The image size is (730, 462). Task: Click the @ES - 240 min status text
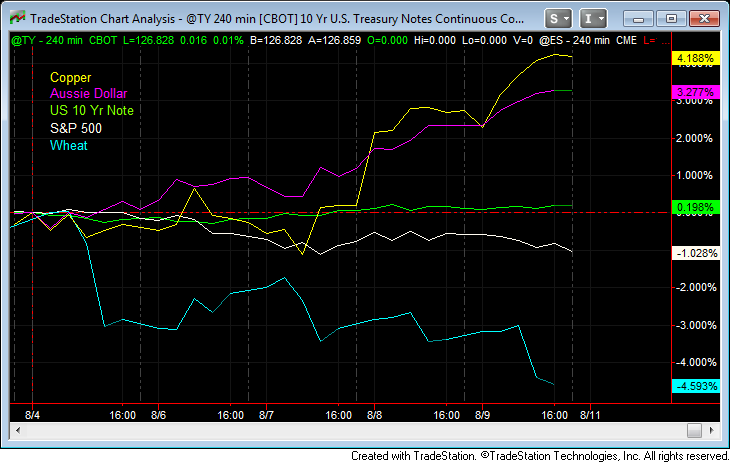[x=575, y=41]
